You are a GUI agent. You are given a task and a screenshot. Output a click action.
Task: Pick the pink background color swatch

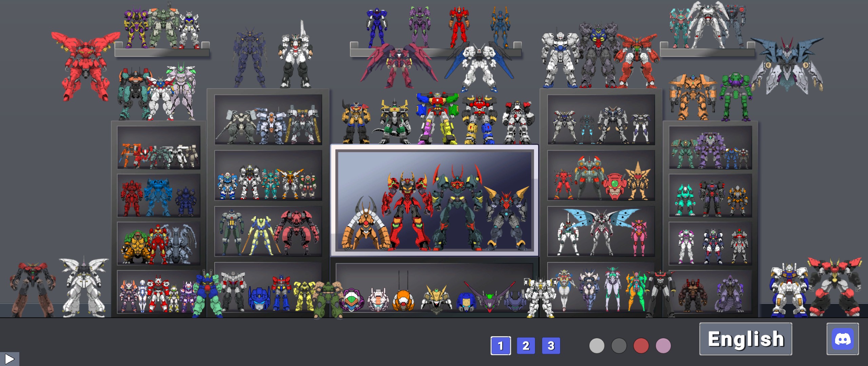point(663,346)
